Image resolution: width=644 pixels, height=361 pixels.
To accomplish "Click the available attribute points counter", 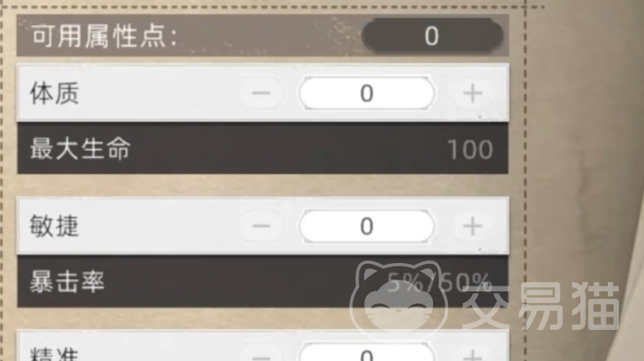I will (x=432, y=35).
